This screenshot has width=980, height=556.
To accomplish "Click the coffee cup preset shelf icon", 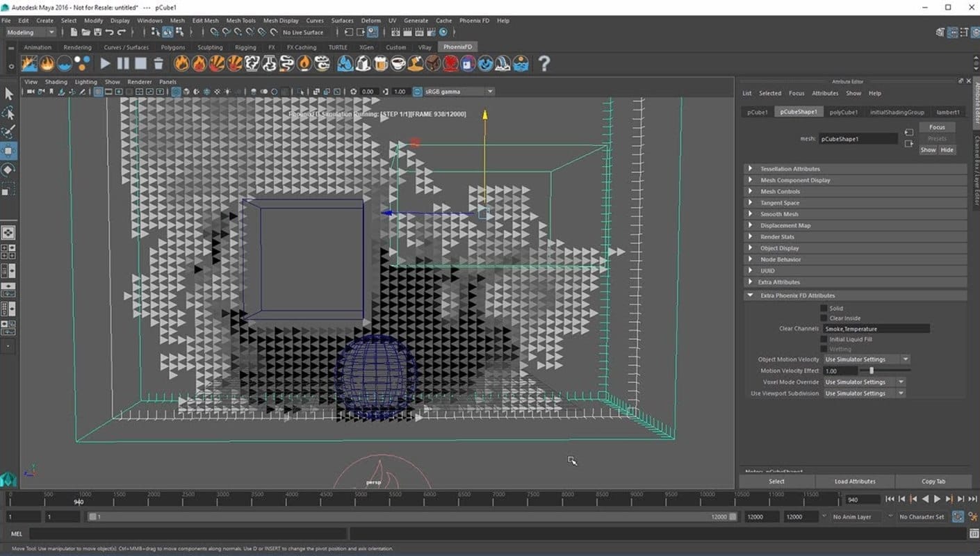I will coord(398,64).
